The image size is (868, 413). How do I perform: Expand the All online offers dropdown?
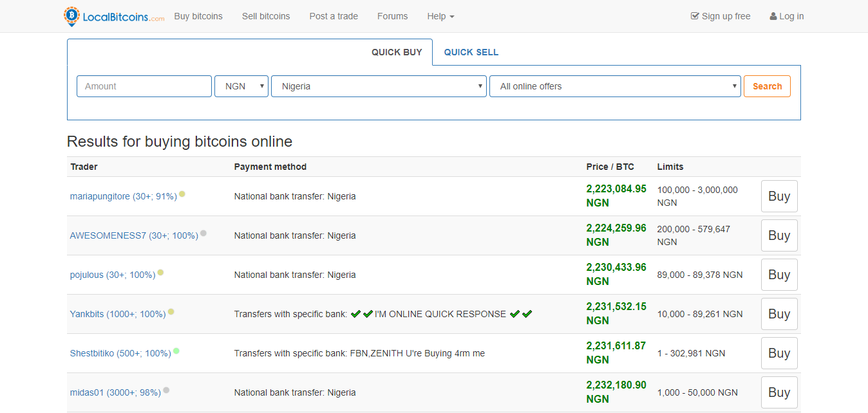(615, 86)
